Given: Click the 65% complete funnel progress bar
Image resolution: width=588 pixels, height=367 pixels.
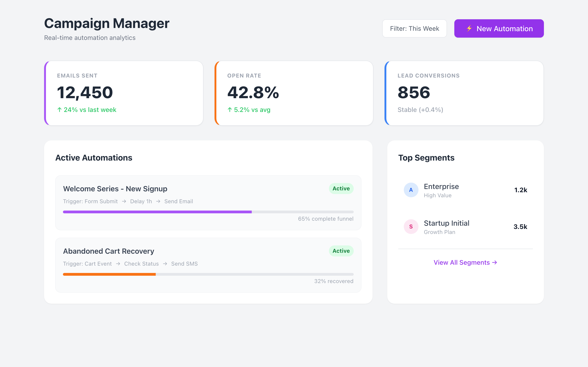Looking at the screenshot, I should (208, 212).
